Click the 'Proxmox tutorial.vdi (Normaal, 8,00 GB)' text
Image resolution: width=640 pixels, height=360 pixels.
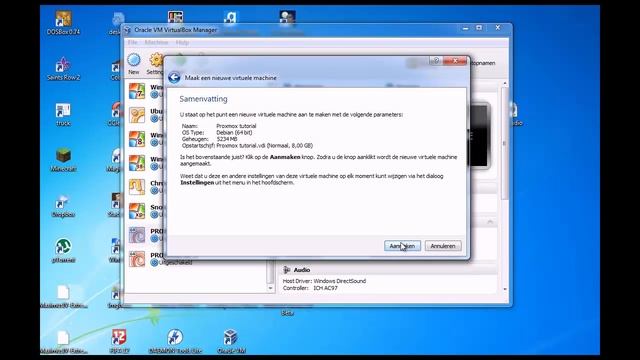click(x=264, y=145)
